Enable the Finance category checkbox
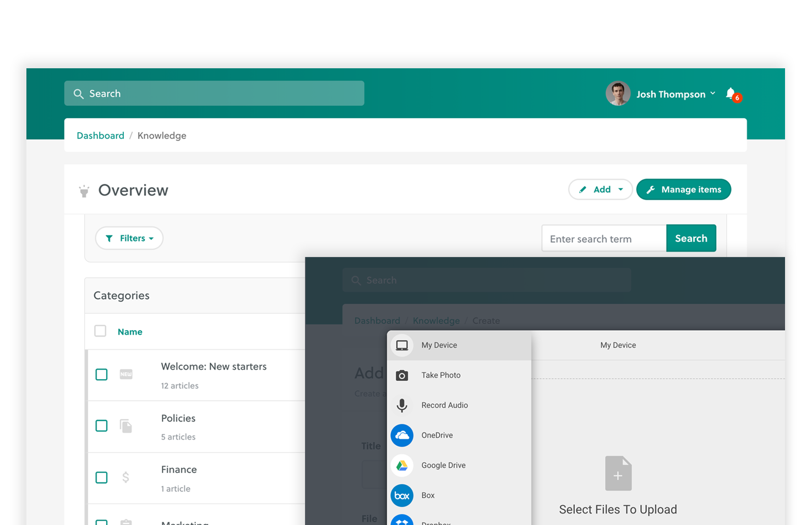The height and width of the screenshot is (525, 812). (101, 478)
